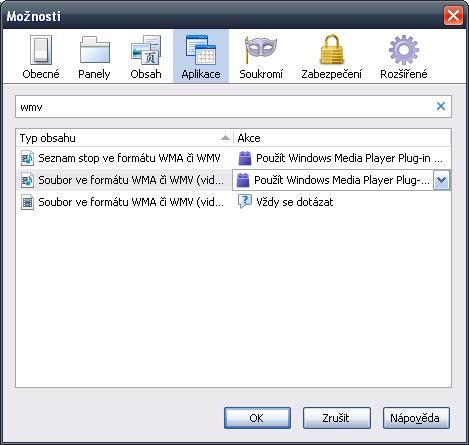Select the Soukromí mask icon
The image size is (469, 445).
261,50
